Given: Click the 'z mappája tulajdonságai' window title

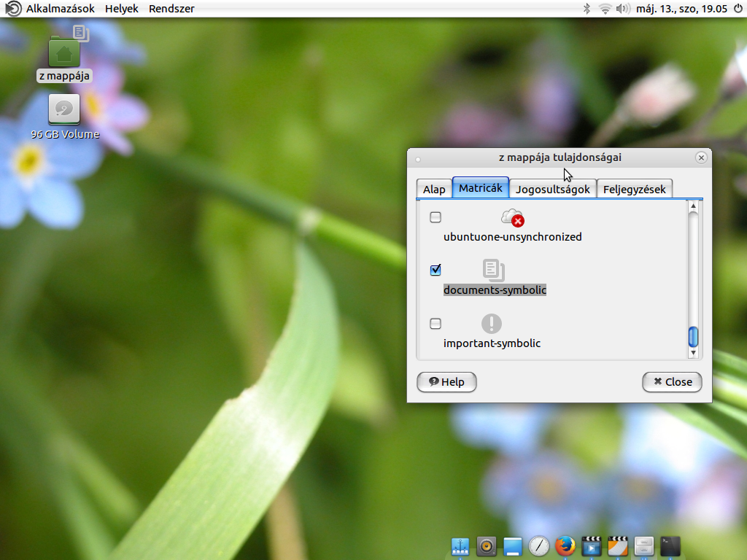Looking at the screenshot, I should pyautogui.click(x=560, y=157).
